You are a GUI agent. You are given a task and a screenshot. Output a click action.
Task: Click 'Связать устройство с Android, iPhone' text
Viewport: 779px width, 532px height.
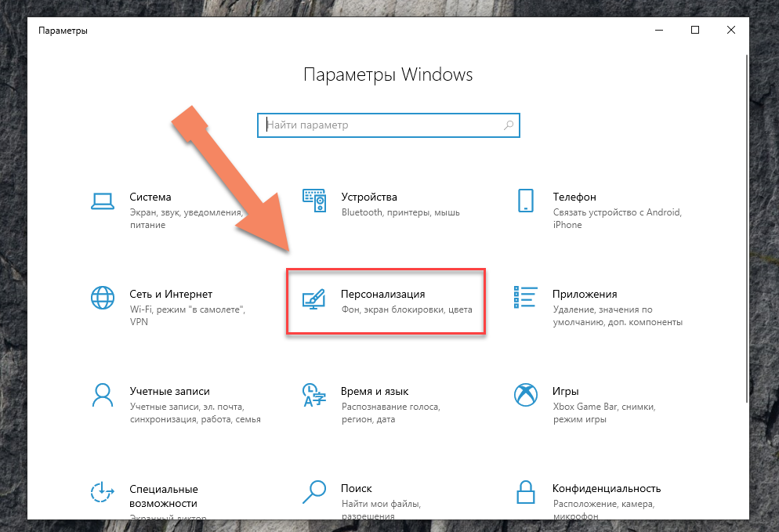(617, 219)
